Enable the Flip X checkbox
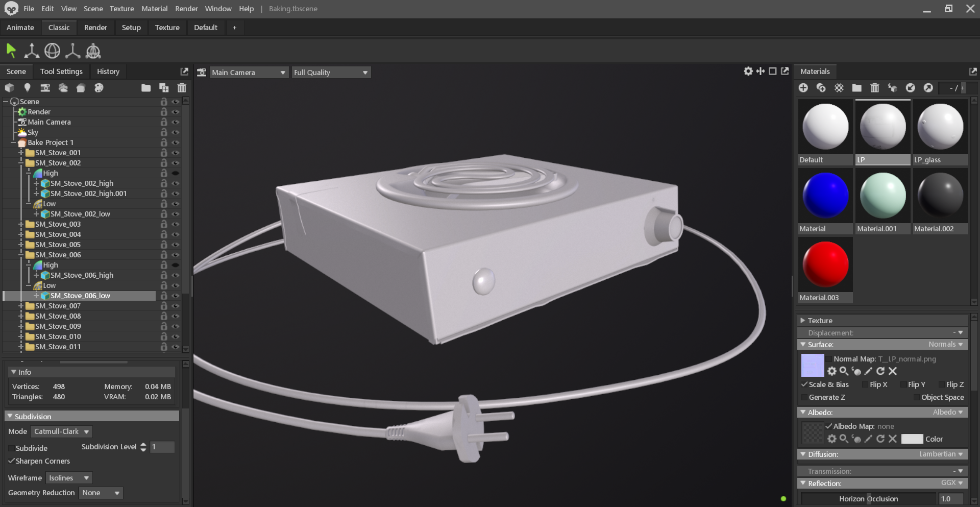The width and height of the screenshot is (980, 507). (x=865, y=384)
